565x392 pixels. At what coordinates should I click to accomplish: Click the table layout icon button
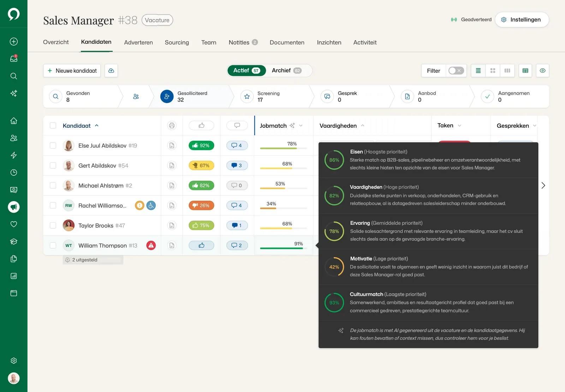[525, 71]
